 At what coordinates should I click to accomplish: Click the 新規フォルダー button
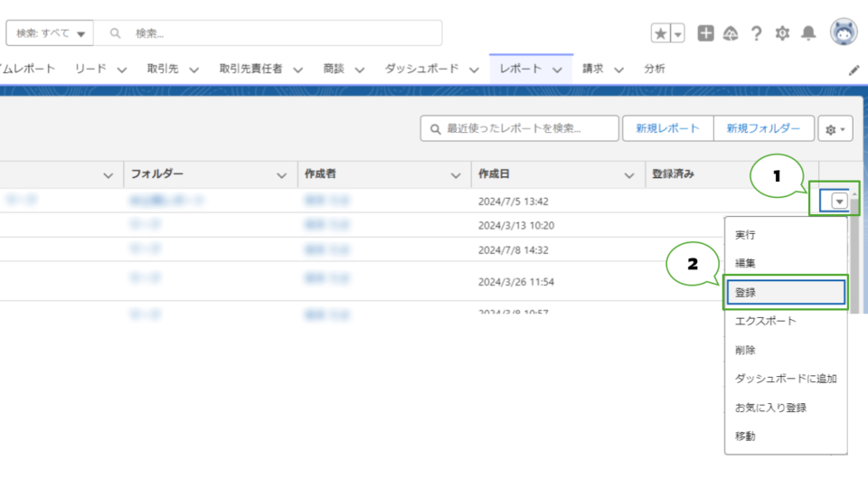(x=763, y=129)
